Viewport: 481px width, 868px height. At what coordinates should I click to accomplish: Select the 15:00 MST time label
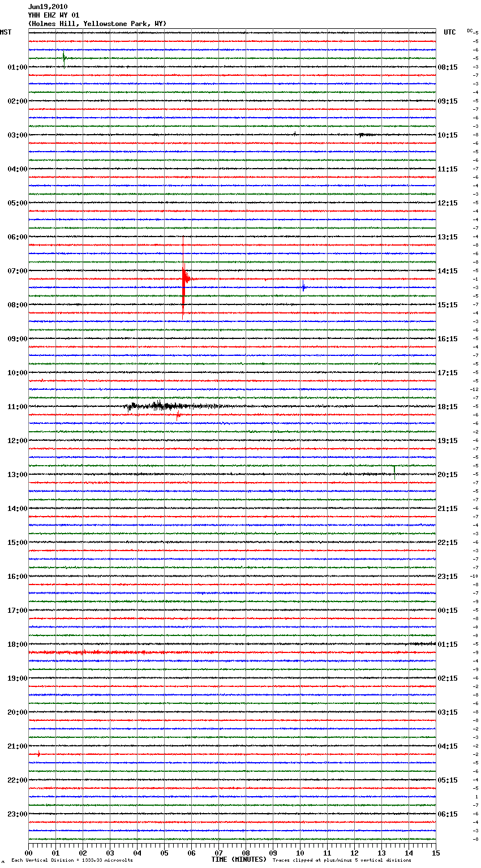pos(17,543)
